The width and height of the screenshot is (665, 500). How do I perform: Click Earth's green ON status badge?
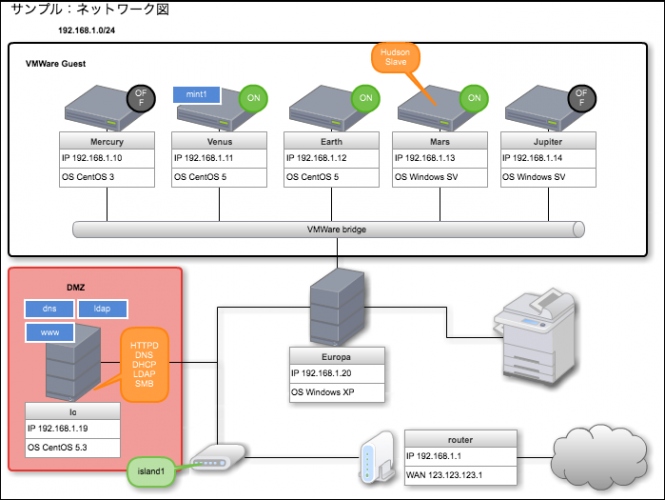click(366, 98)
